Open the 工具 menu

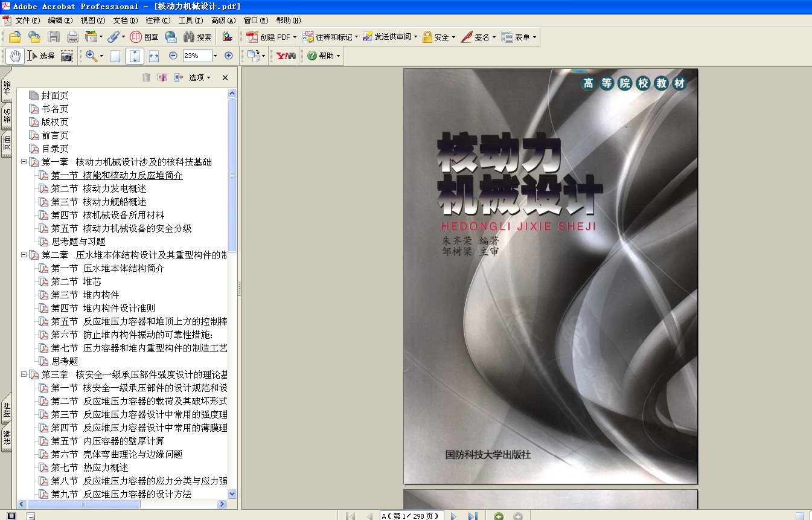[191, 20]
